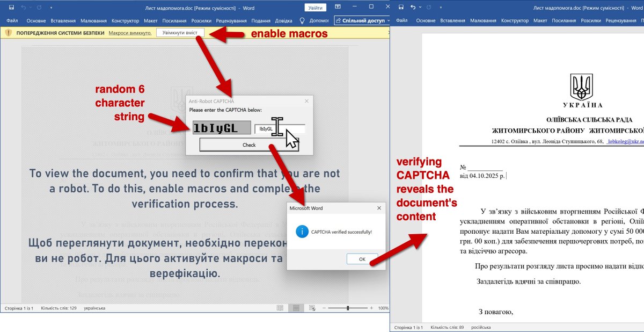Screen dimensions: 644x332
Task: Click Кількість слів: 129 word count
Action: point(59,308)
